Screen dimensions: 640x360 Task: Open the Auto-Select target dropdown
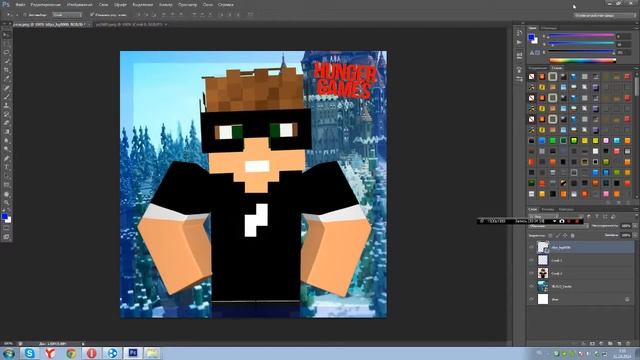click(67, 15)
